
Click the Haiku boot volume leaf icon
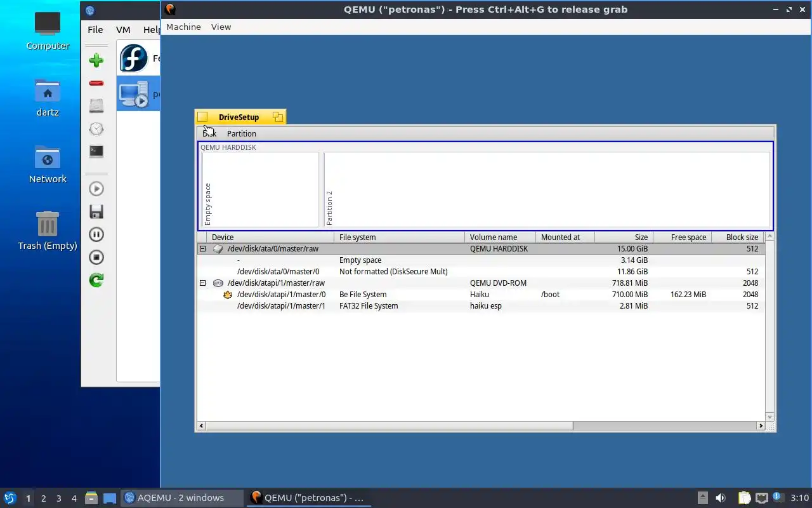(228, 295)
